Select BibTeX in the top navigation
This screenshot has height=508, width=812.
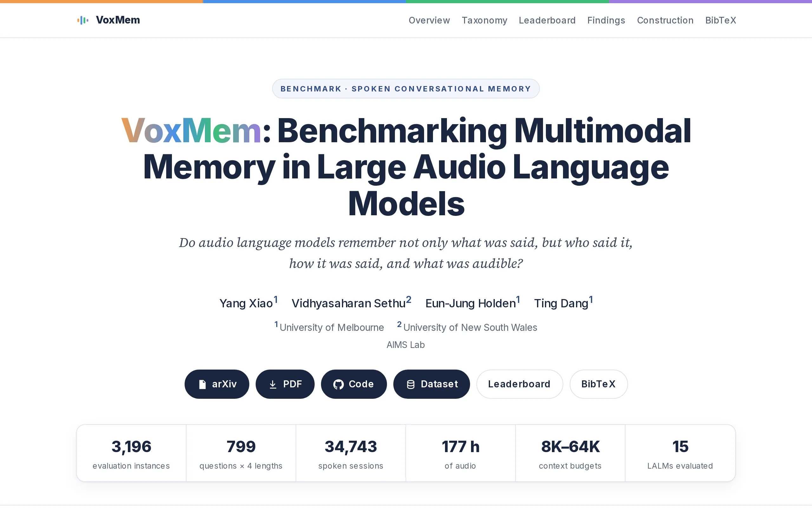(720, 20)
